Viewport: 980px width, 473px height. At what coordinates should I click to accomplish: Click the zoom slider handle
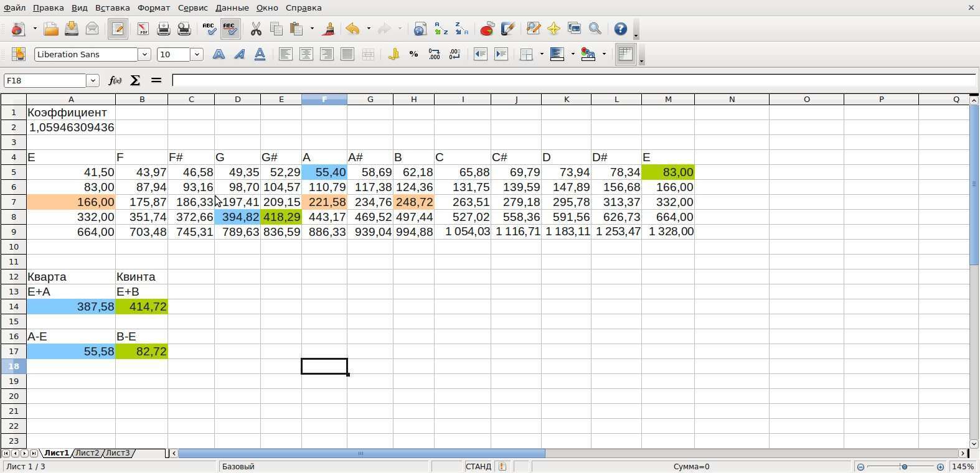(x=903, y=467)
